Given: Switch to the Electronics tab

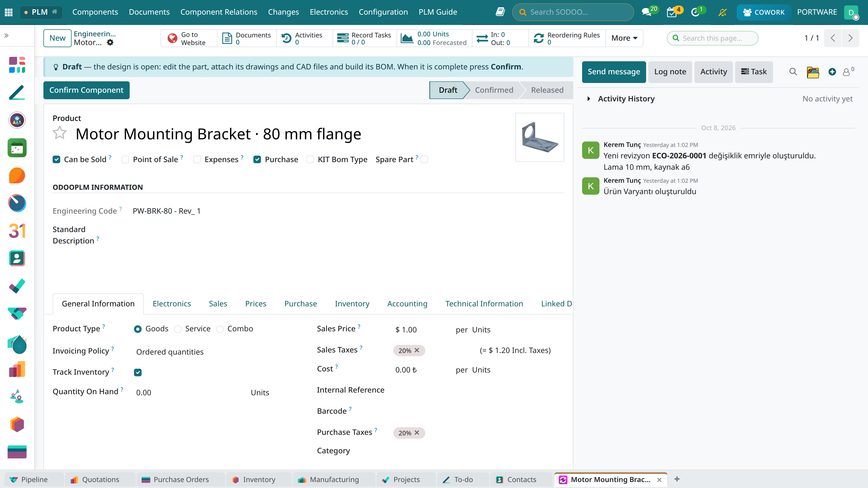Looking at the screenshot, I should pyautogui.click(x=171, y=303).
